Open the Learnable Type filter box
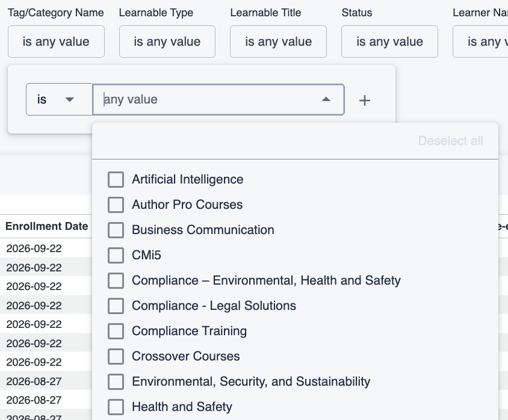This screenshot has width=508, height=420. [167, 42]
